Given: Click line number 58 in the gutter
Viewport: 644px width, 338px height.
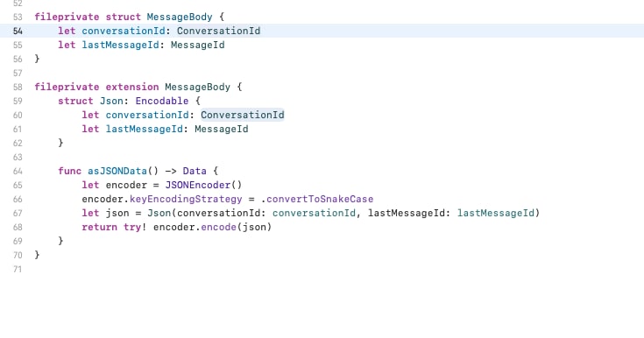Looking at the screenshot, I should (x=18, y=87).
